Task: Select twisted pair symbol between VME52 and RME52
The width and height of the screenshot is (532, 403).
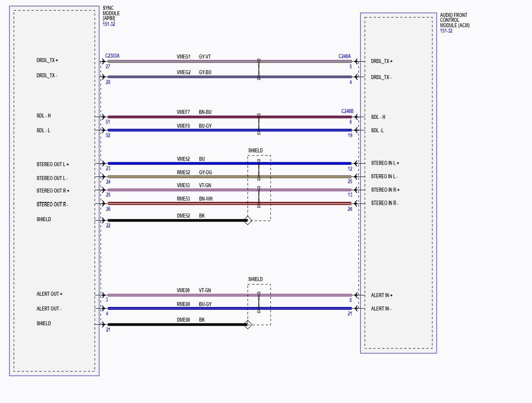Action: (x=258, y=170)
